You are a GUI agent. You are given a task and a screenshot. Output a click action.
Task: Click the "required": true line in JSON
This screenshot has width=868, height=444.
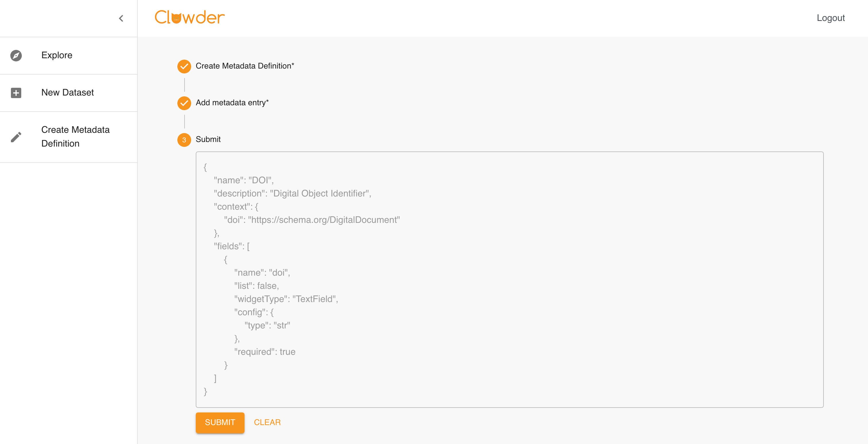265,352
